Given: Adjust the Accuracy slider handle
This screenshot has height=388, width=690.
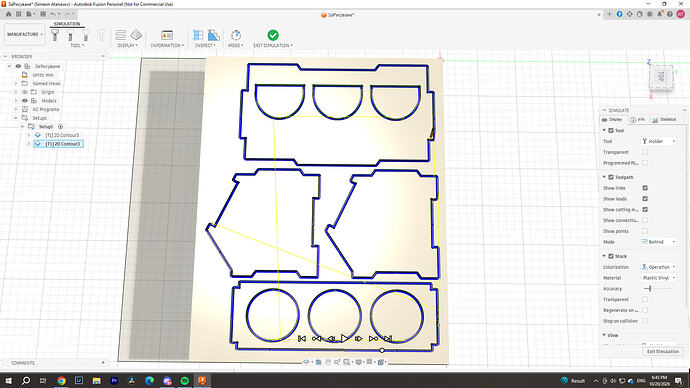Looking at the screenshot, I should 650,289.
